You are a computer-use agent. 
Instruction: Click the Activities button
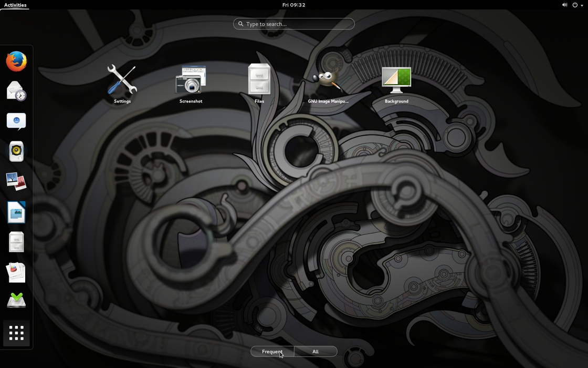(15, 5)
